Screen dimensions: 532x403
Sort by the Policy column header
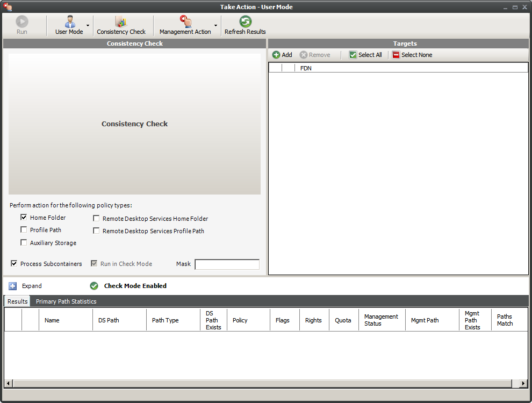[248, 320]
